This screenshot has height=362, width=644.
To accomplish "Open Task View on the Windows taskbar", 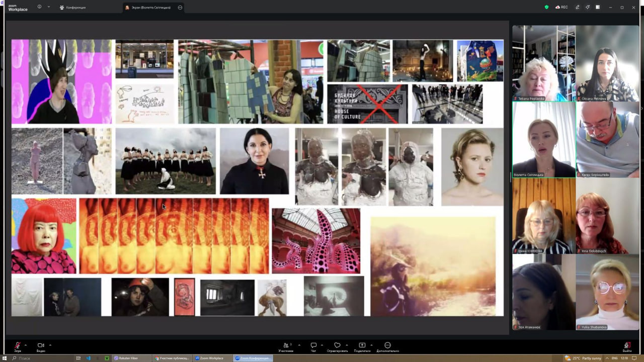I will [x=78, y=358].
